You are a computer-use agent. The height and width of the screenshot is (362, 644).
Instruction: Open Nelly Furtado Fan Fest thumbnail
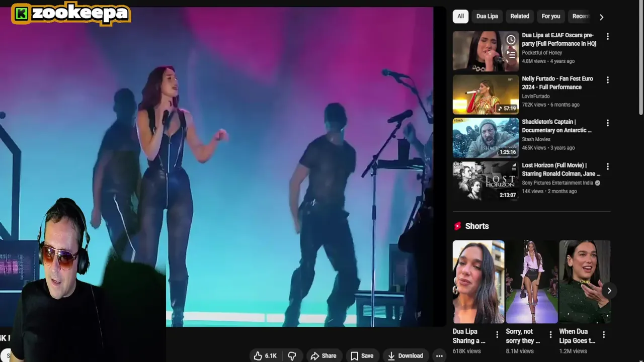(x=486, y=95)
